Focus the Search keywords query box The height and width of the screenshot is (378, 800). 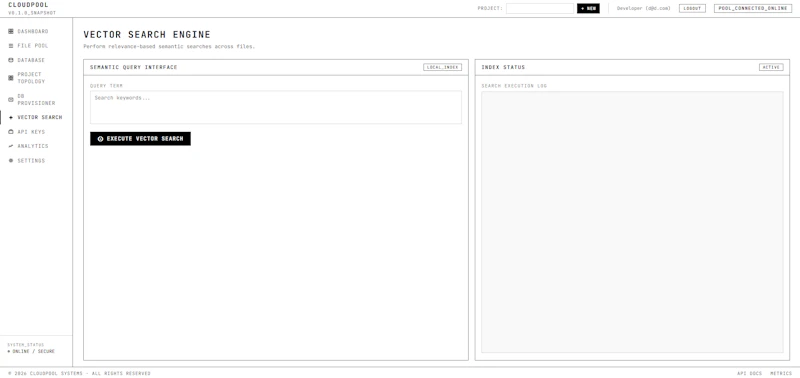pos(276,107)
